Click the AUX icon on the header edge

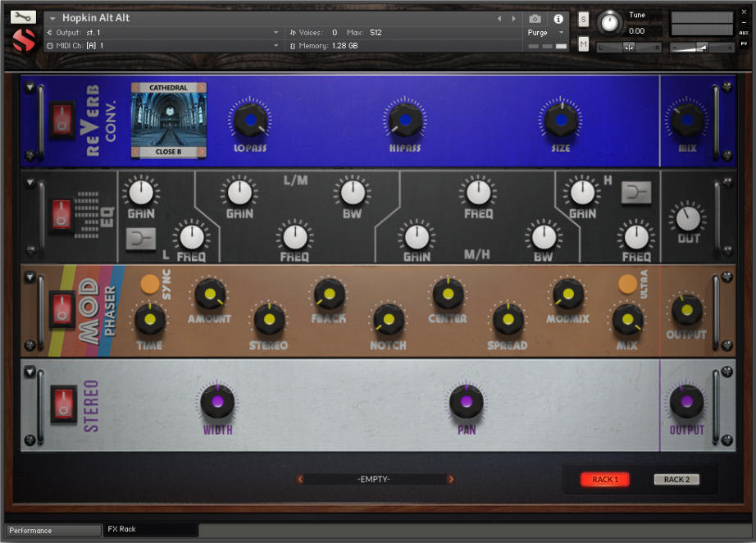[x=745, y=34]
